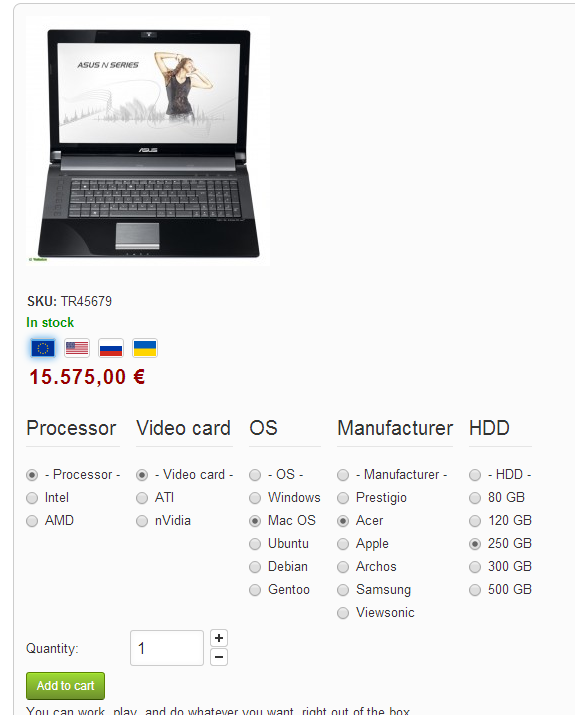
Task: Click the Asus laptop product image
Action: [x=148, y=141]
